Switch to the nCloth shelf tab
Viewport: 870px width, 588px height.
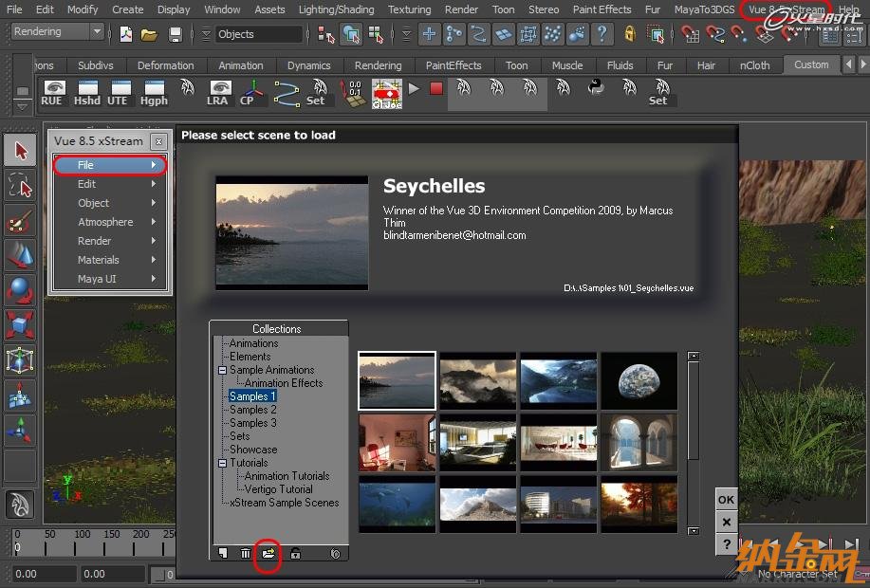pos(754,65)
